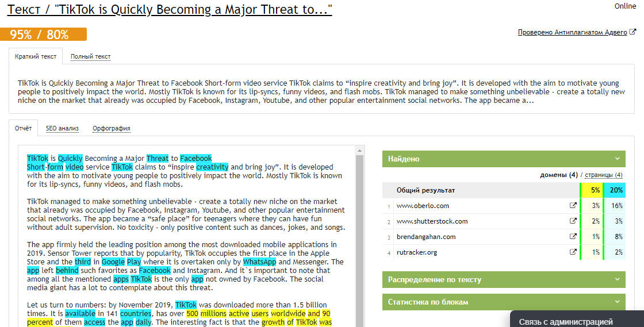Open the Орфография tab
Screen dimensions: 644x327
tap(112, 128)
